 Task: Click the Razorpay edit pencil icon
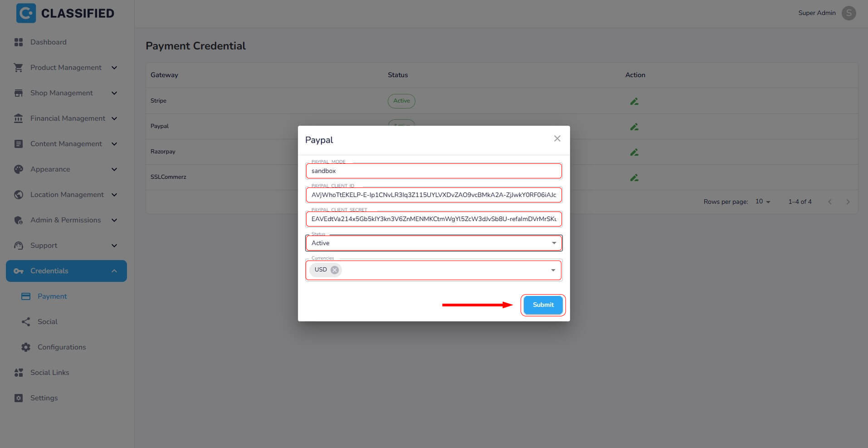[634, 152]
